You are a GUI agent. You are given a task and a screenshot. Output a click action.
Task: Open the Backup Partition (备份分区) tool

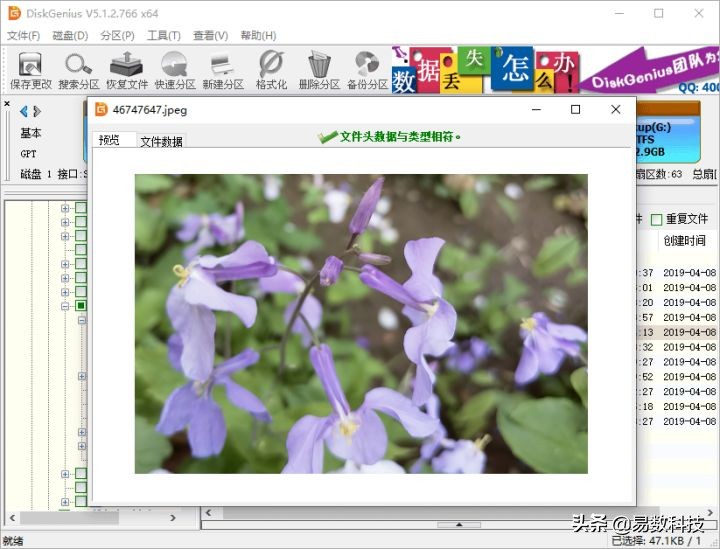coord(367,70)
